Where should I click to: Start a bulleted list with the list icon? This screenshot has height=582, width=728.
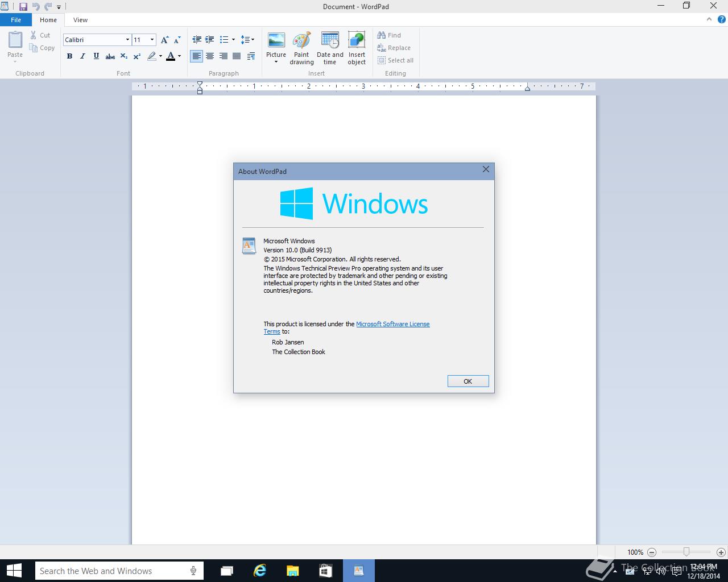click(224, 40)
